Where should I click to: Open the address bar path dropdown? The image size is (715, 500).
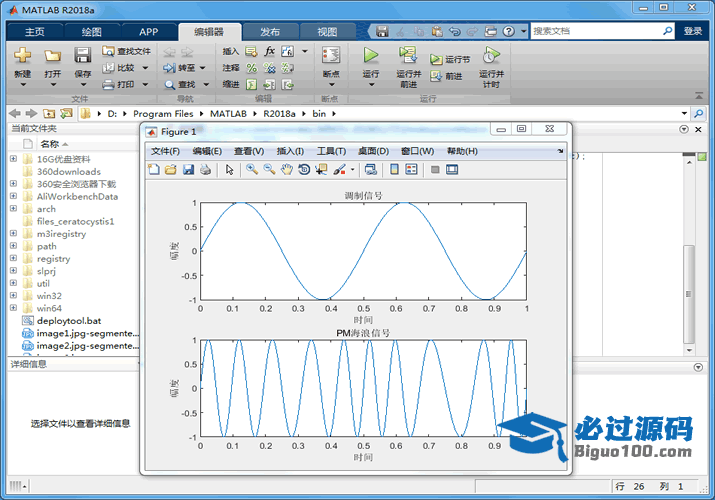(x=684, y=113)
